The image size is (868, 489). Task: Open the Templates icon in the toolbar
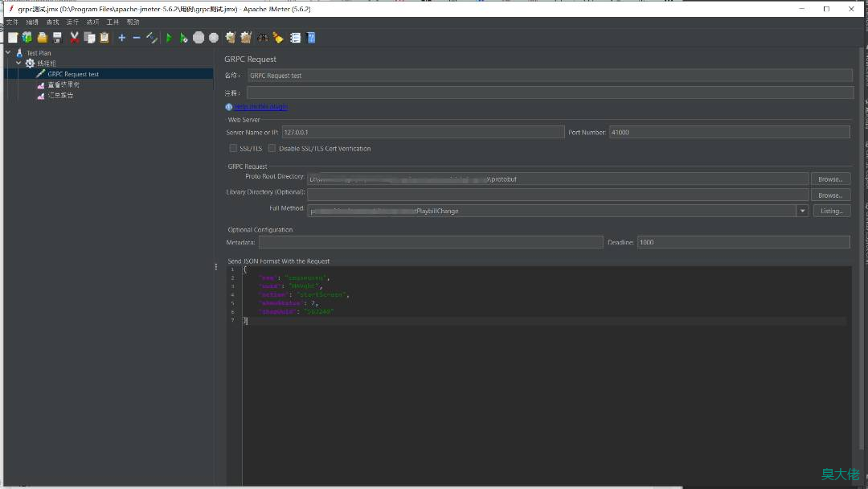(x=27, y=38)
